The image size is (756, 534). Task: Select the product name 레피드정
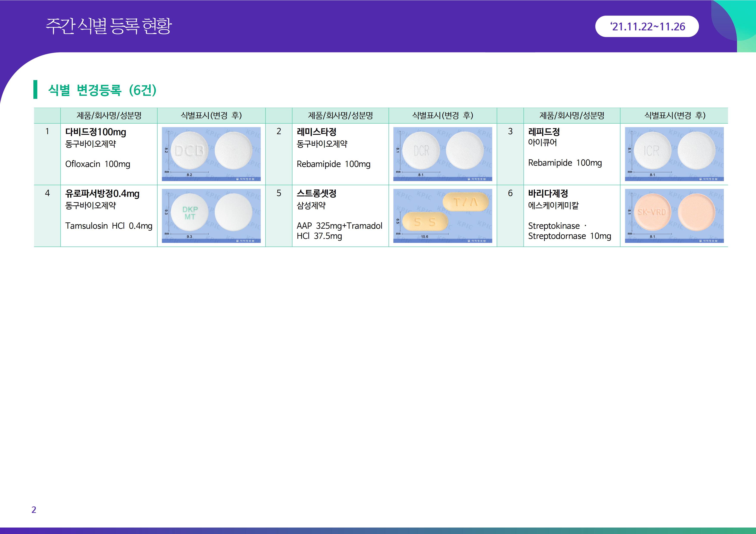click(x=544, y=132)
